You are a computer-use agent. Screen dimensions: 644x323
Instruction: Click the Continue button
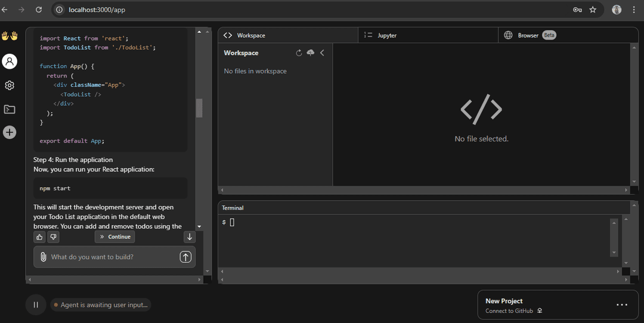(x=114, y=236)
